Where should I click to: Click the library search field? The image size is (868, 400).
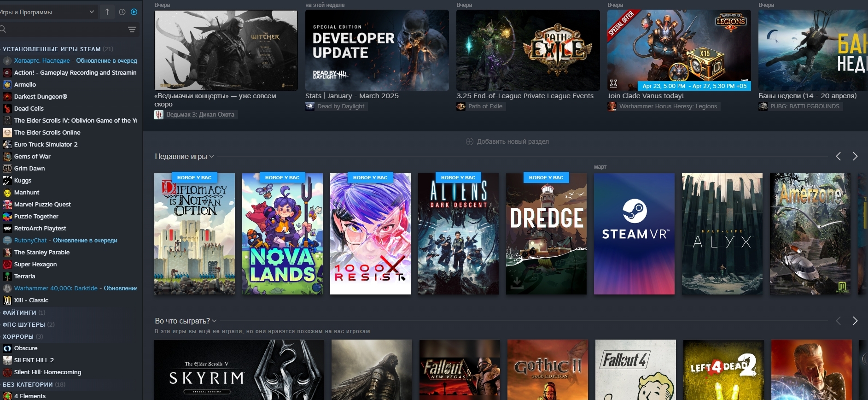pyautogui.click(x=62, y=29)
